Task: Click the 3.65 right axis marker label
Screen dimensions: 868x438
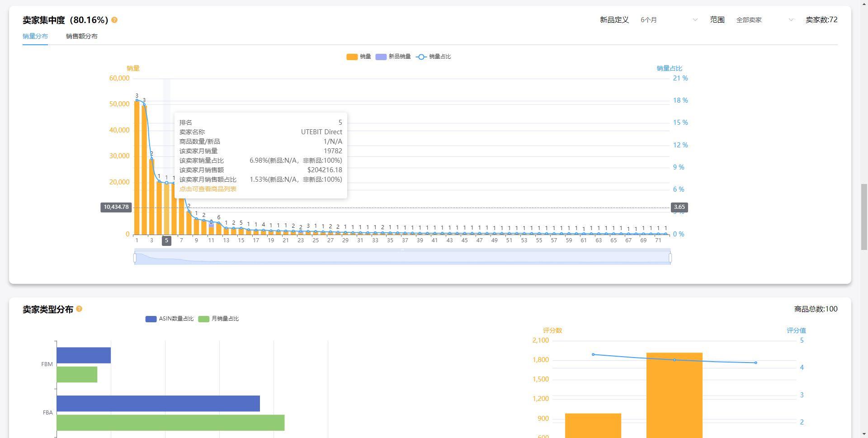Action: [x=679, y=207]
